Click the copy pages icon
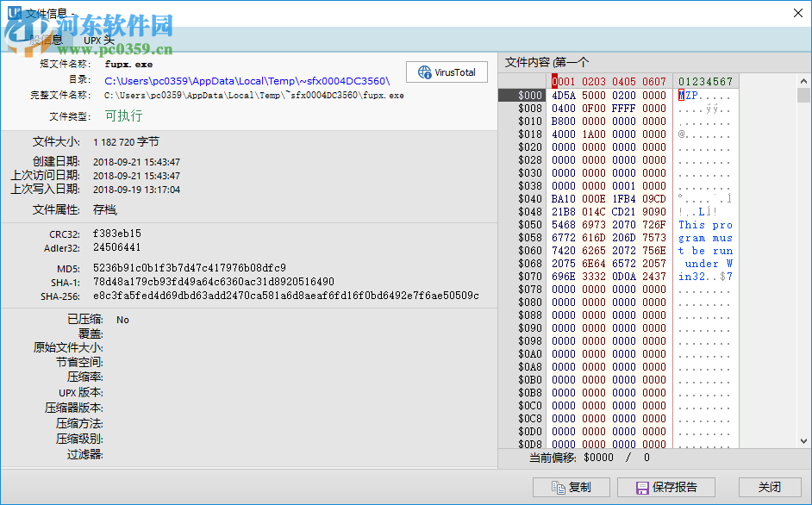 559,488
